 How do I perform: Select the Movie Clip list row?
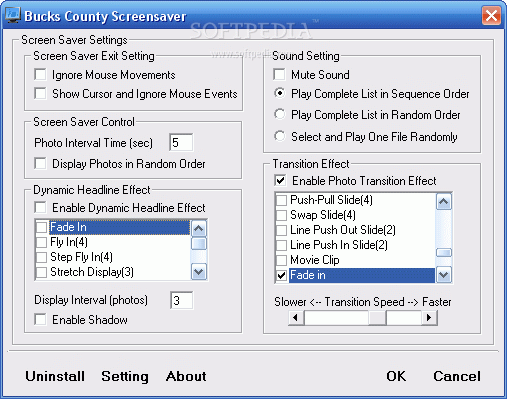coord(362,260)
